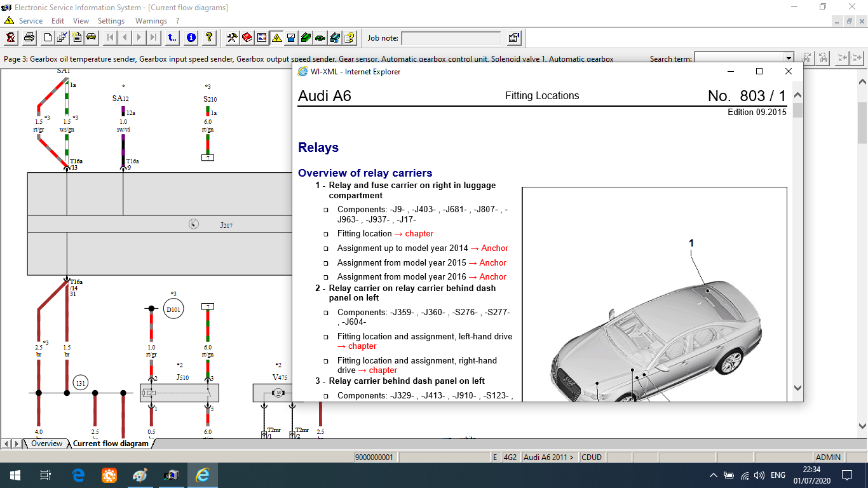
Task: Click the ADMIN status bar entry
Action: (x=828, y=457)
